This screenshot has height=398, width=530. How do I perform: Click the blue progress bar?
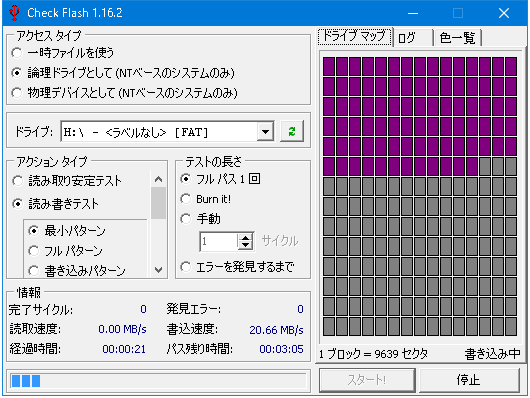point(158,381)
